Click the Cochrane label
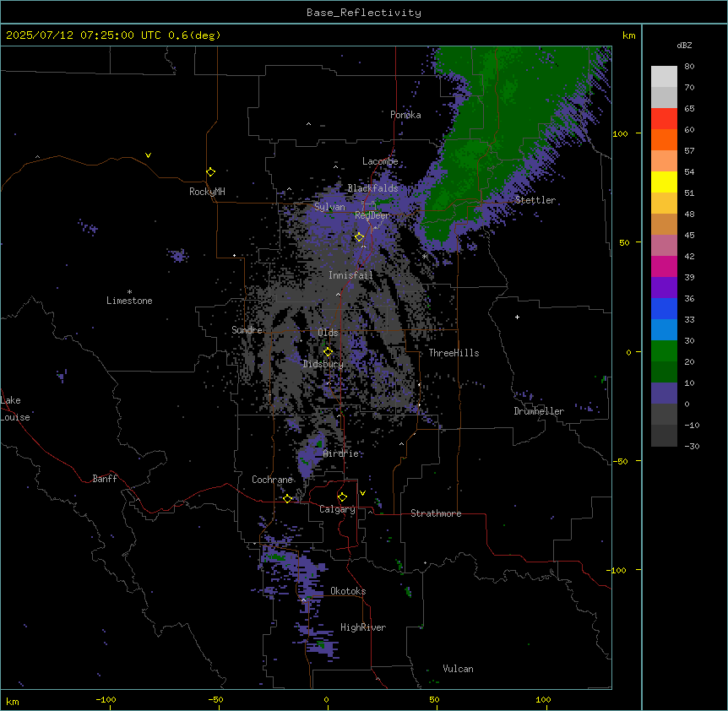Image resolution: width=728 pixels, height=711 pixels. 272,480
